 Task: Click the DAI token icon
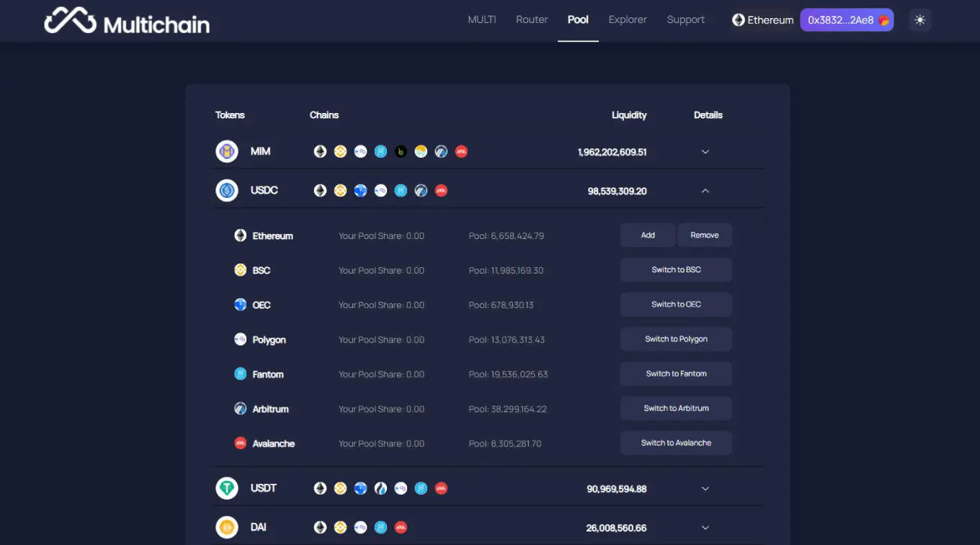tap(227, 527)
